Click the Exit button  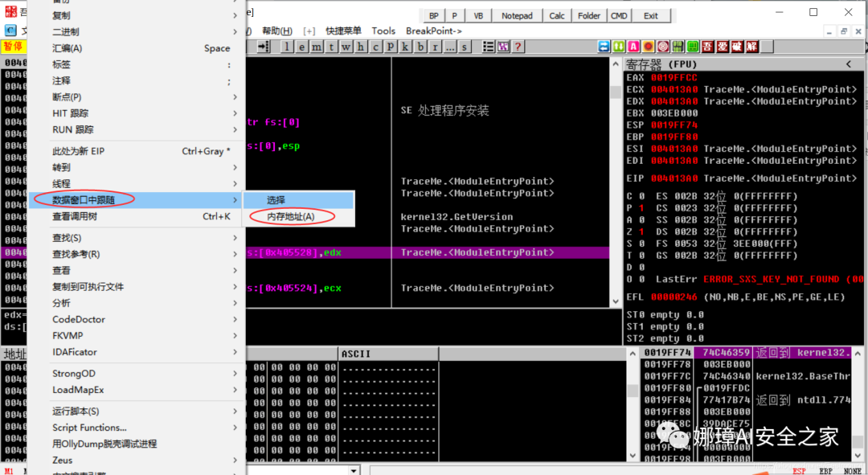pyautogui.click(x=651, y=15)
